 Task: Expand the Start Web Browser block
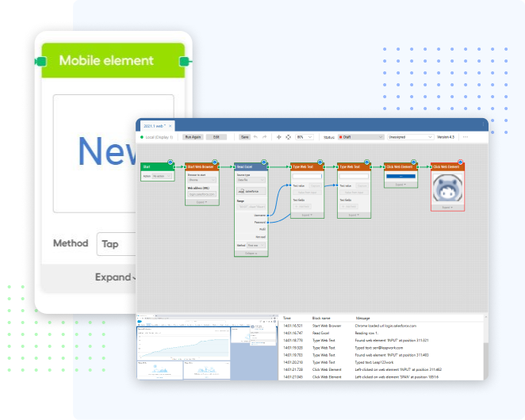pyautogui.click(x=202, y=202)
